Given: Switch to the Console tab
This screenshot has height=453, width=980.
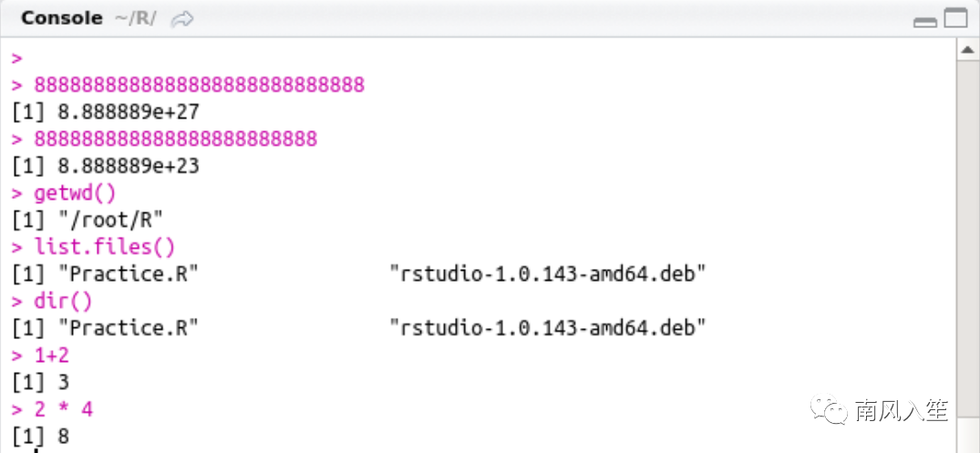Looking at the screenshot, I should pyautogui.click(x=61, y=18).
